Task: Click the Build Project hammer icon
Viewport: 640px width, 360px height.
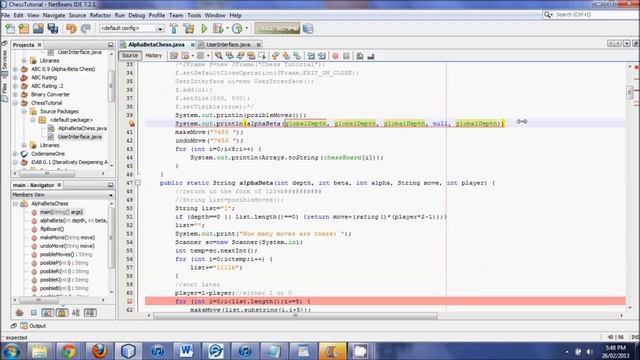Action: pos(174,29)
